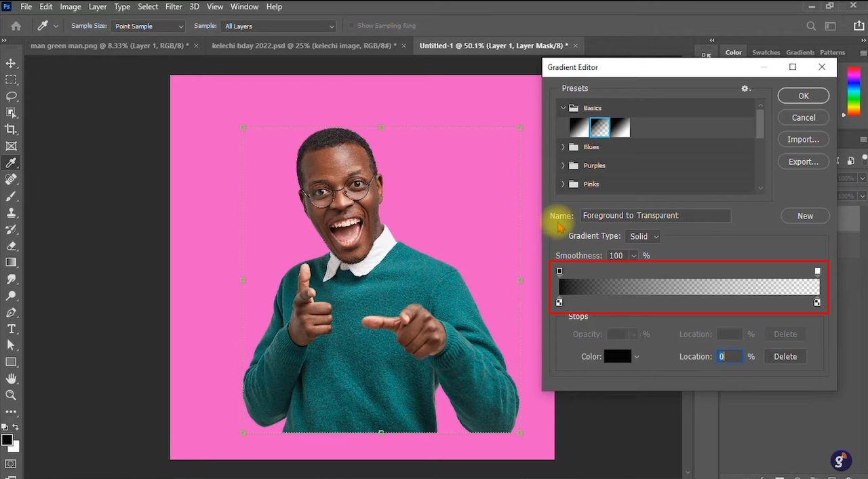Click Delete next to color Location
Image resolution: width=868 pixels, height=479 pixels.
click(x=785, y=356)
